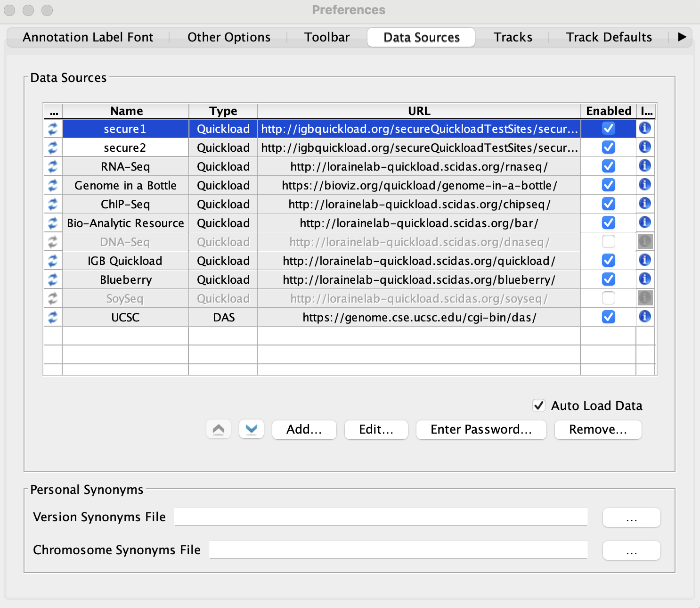700x608 pixels.
Task: Disable the secure1 data source checkbox
Action: click(x=609, y=128)
